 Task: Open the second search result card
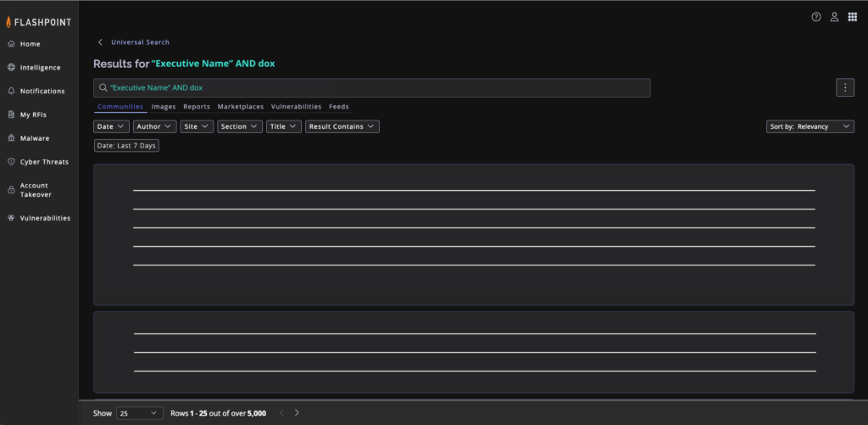[473, 352]
